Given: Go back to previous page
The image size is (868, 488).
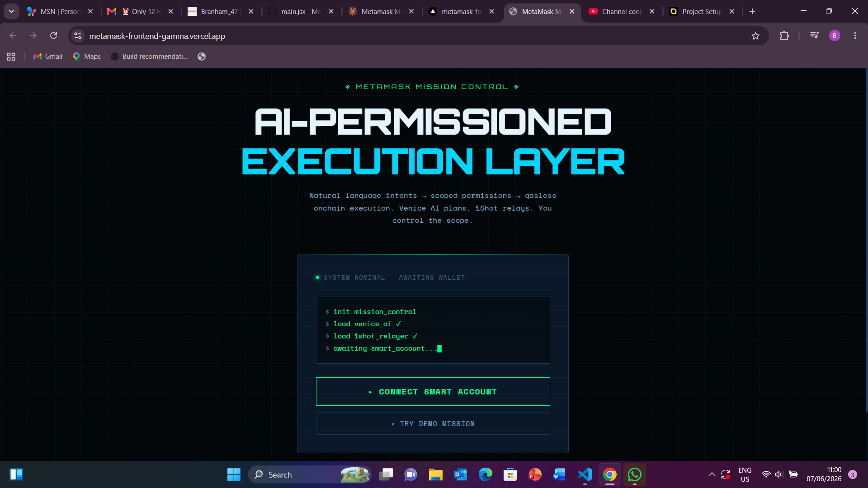Looking at the screenshot, I should pos(13,36).
